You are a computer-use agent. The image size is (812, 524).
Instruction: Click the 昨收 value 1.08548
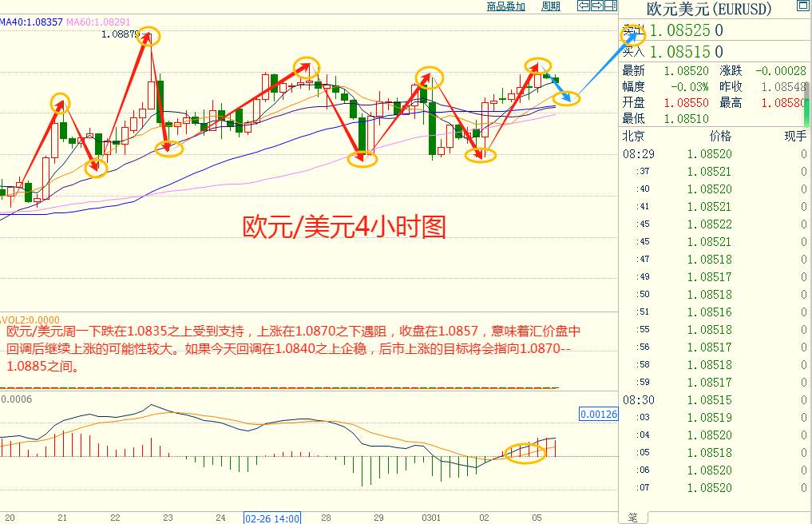pos(783,86)
